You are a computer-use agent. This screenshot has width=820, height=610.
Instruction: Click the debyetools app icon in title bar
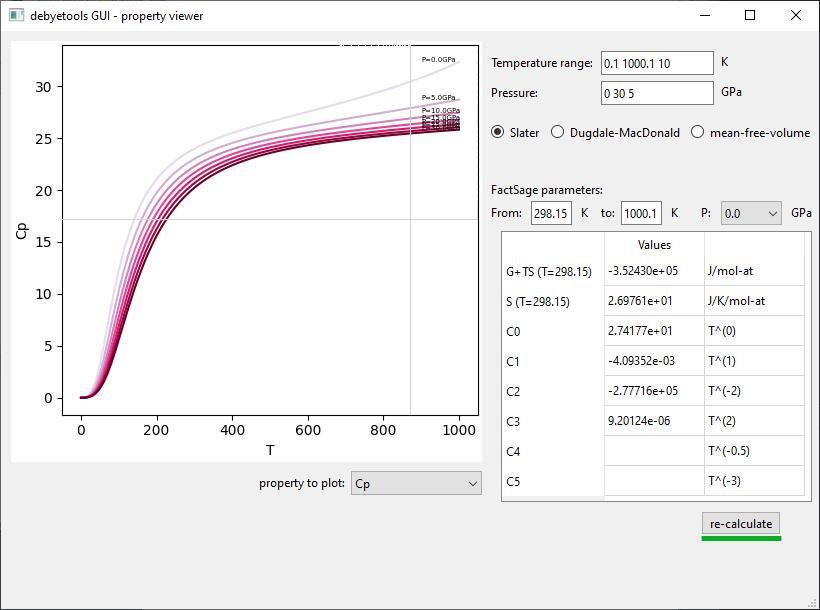point(16,15)
